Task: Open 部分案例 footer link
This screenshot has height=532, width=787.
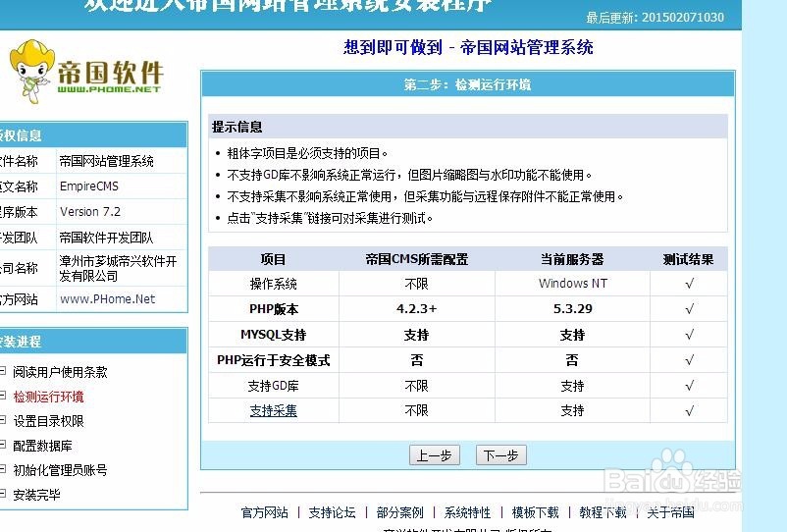Action: (399, 512)
